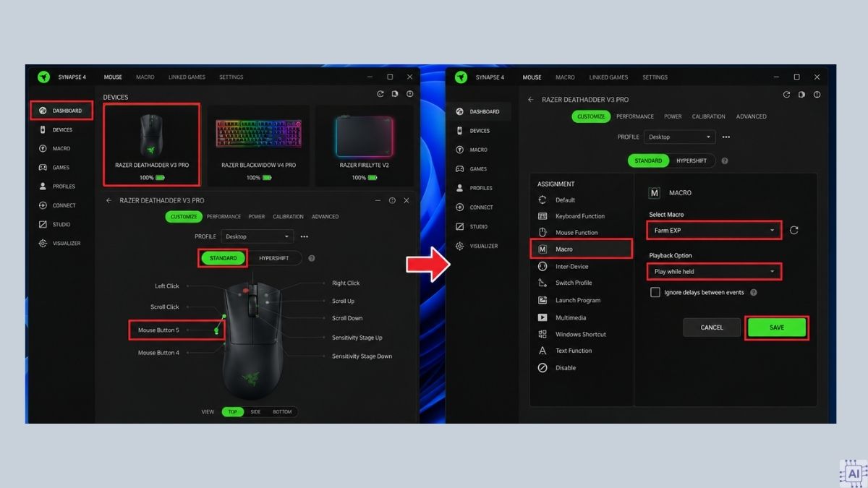Switch to Advanced tab in right window

point(752,116)
